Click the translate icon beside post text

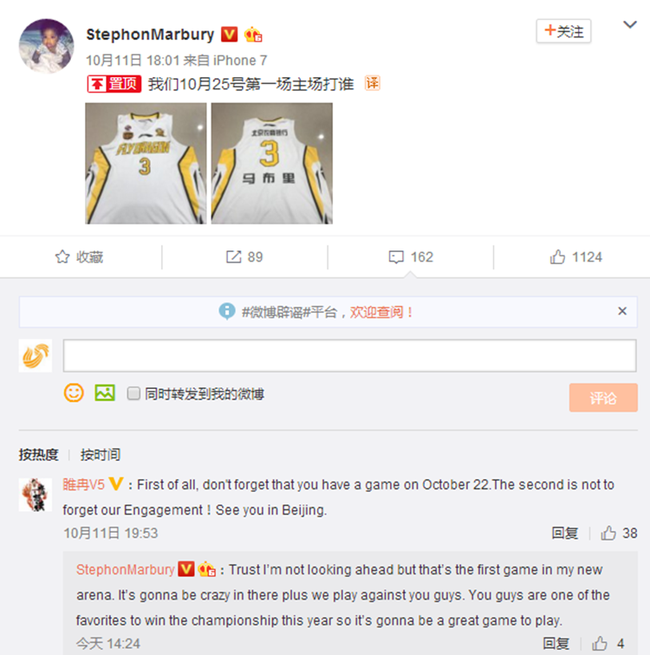coord(372,84)
